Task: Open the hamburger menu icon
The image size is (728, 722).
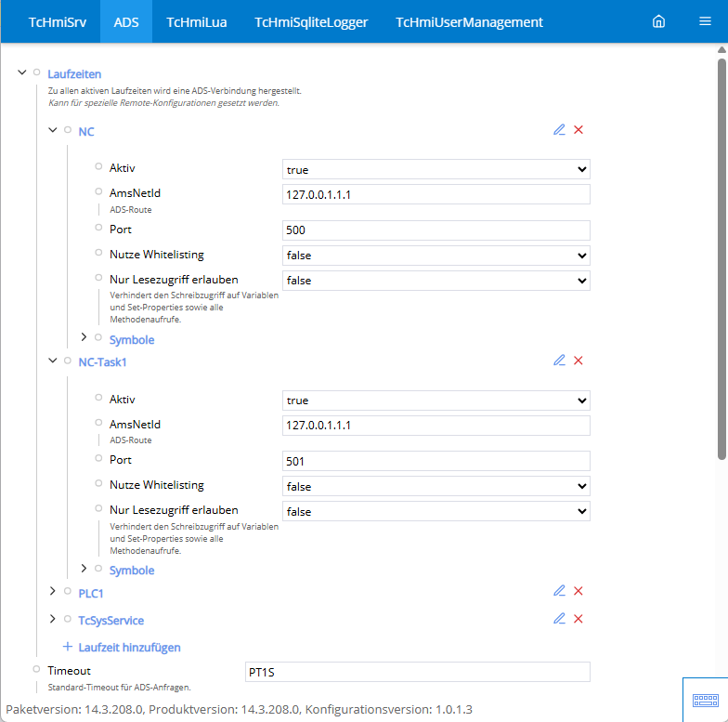Action: pos(705,21)
